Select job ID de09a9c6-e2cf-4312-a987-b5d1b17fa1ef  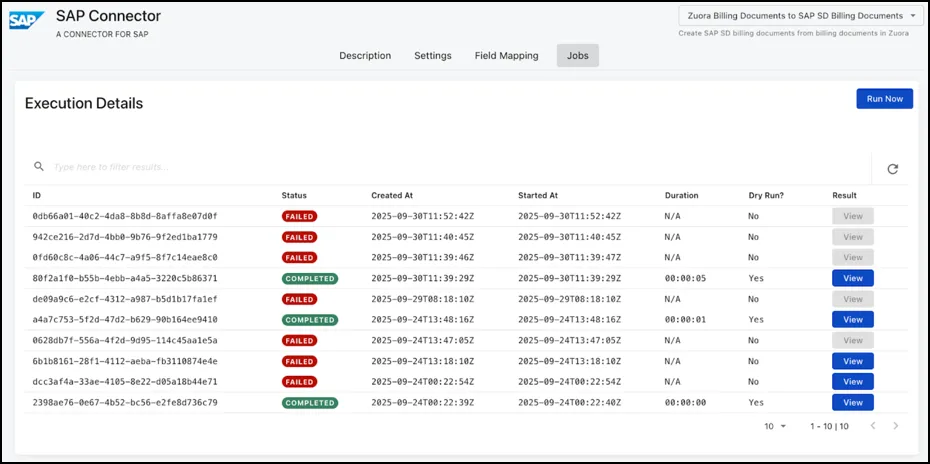coord(125,299)
